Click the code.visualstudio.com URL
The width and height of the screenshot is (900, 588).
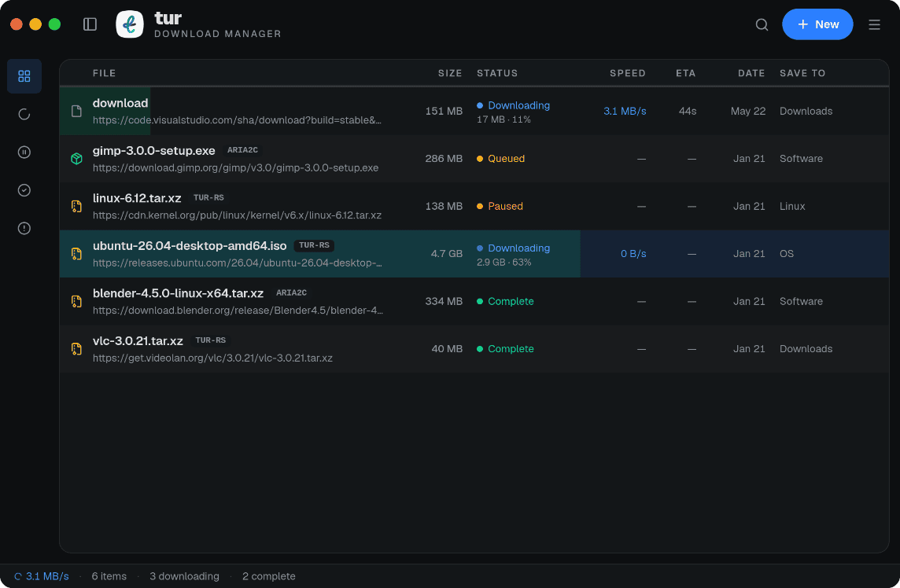pyautogui.click(x=237, y=120)
